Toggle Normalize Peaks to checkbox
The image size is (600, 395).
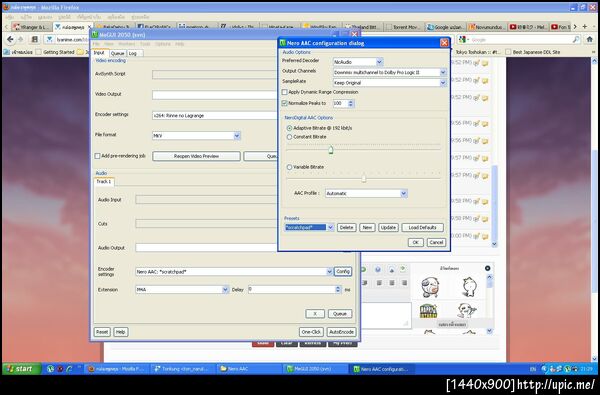[284, 103]
